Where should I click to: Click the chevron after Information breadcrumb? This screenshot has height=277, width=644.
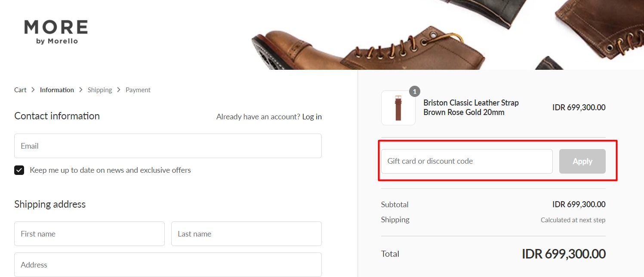click(81, 90)
